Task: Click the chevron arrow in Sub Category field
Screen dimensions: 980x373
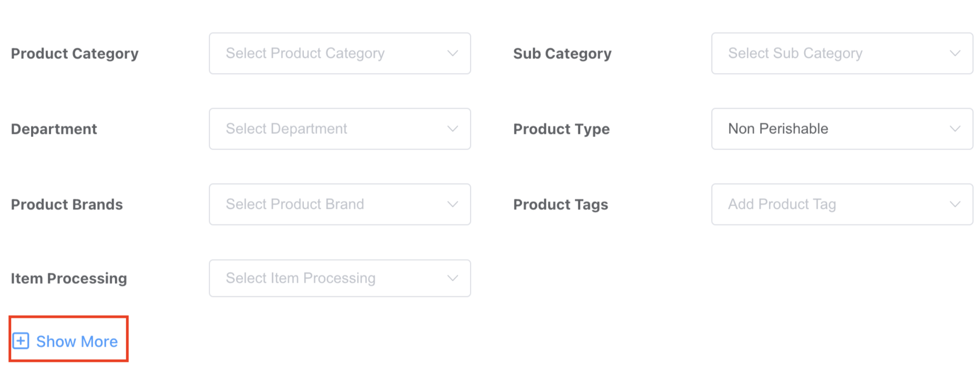Action: point(955,53)
